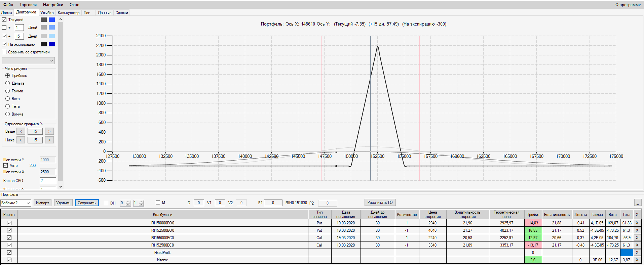This screenshot has width=644, height=265.
Task: Decrease the Выше percentage with the left arrow
Action: point(21,131)
